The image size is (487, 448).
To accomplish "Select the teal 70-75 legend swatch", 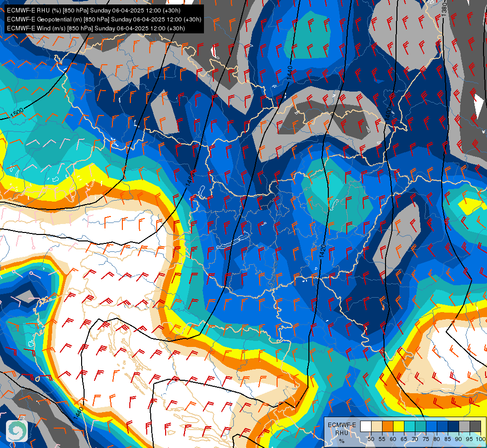I will [420, 426].
